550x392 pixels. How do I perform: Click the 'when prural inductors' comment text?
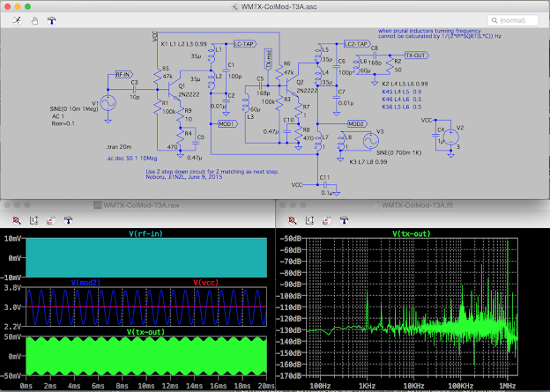tap(429, 31)
